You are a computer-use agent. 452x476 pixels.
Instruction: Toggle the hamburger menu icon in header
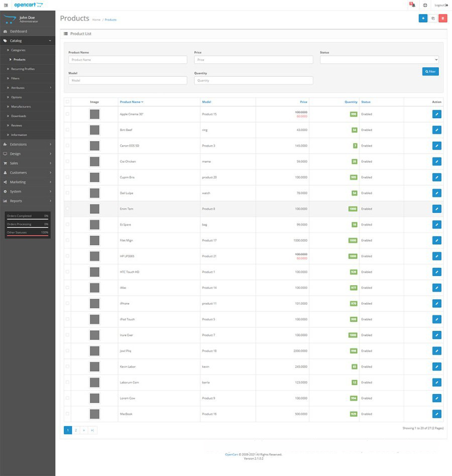(6, 5)
